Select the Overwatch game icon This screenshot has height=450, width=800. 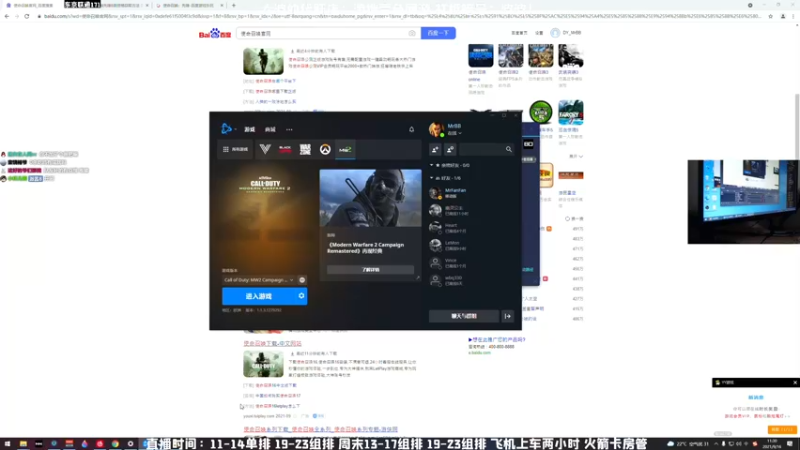pos(325,149)
